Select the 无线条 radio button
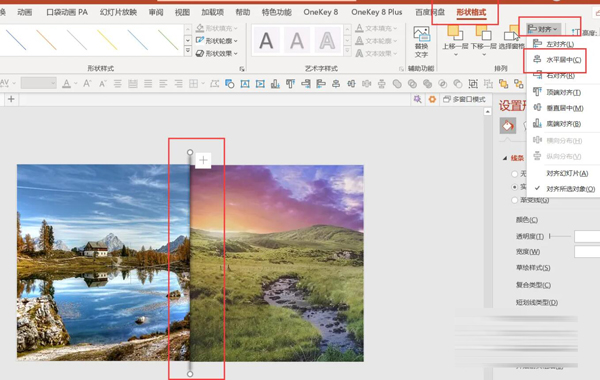 [515, 174]
